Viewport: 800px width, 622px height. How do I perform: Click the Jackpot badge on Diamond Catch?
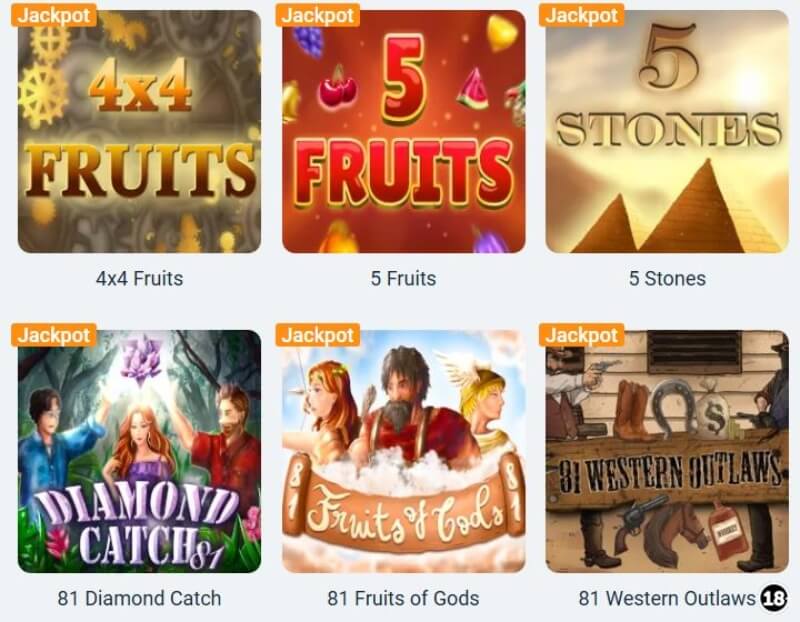click(54, 335)
